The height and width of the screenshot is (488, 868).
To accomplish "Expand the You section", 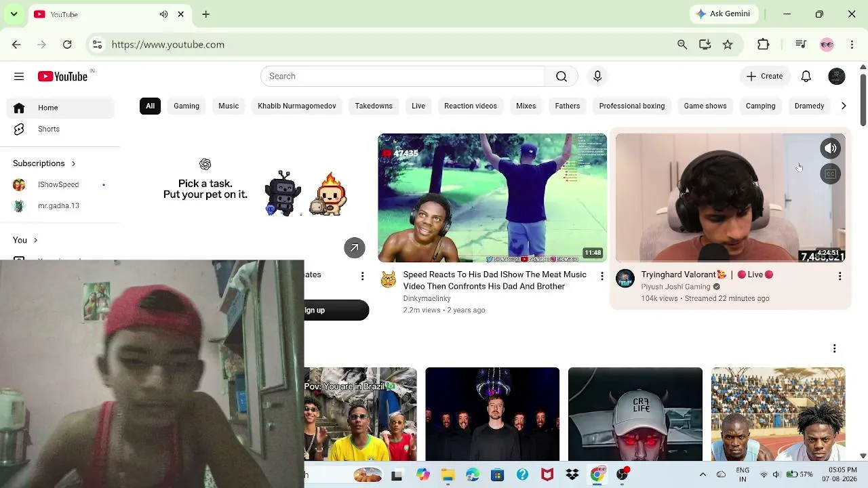I will click(25, 240).
